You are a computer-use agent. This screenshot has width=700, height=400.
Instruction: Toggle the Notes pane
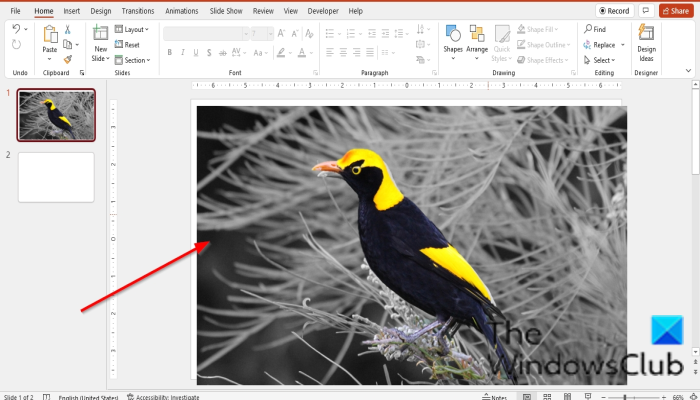point(493,397)
